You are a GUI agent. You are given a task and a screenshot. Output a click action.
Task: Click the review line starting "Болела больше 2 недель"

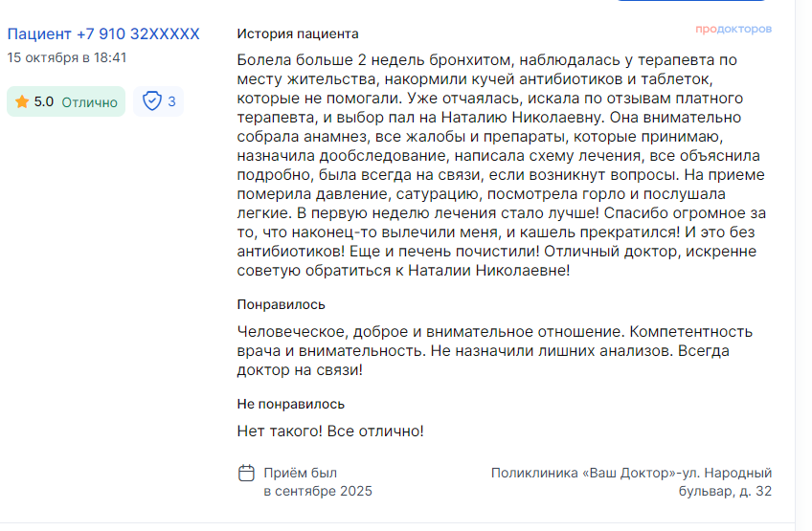coord(486,60)
